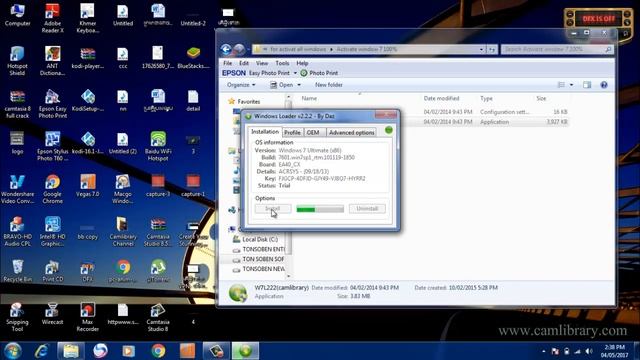Viewport: 640px width, 360px height.
Task: Click the volume icon in system tray
Action: coord(589,351)
